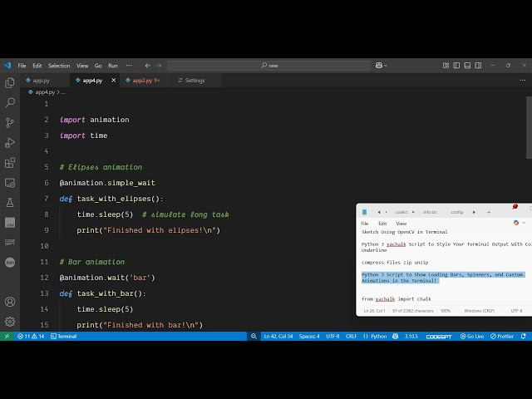Click the editor vertical scrollbar
The width and height of the screenshot is (532, 399).
point(529,128)
